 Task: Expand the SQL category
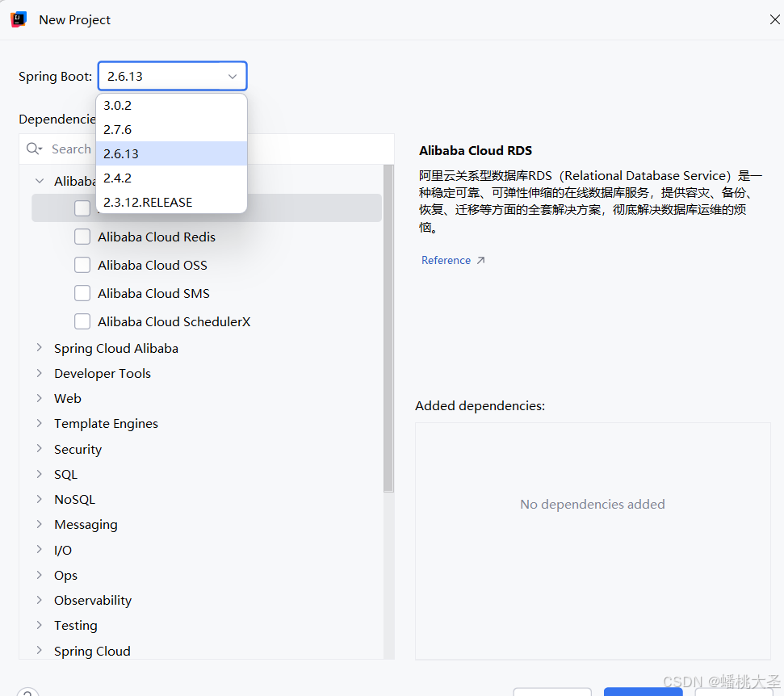click(x=40, y=473)
